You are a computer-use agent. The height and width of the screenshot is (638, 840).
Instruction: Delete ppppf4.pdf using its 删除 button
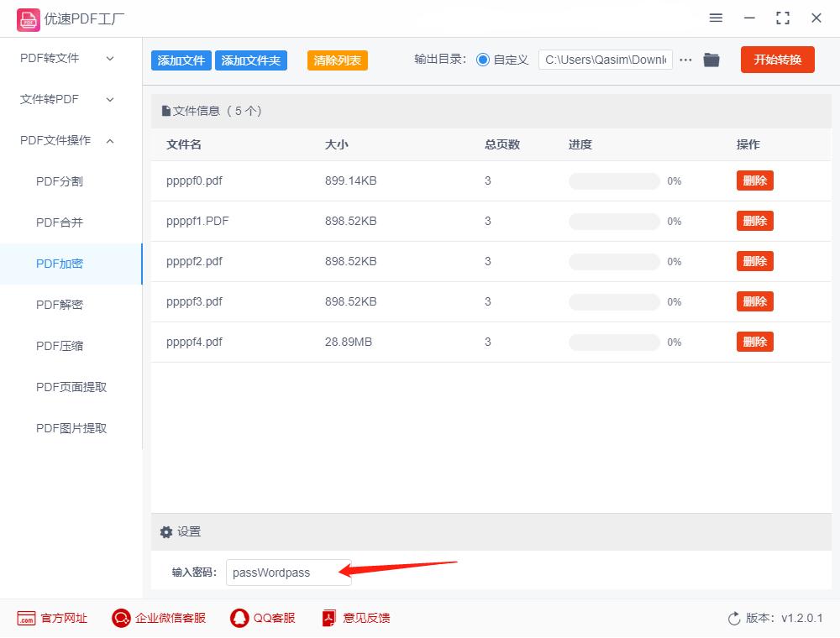pos(754,342)
